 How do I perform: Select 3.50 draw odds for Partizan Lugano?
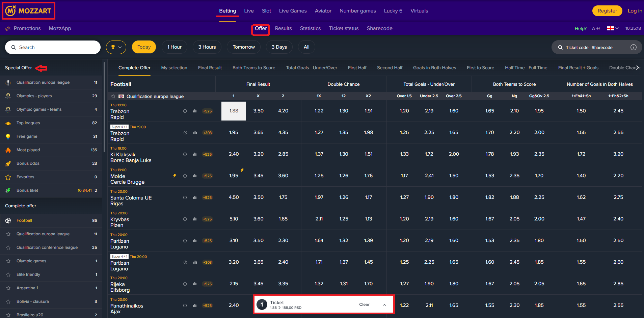[258, 241]
